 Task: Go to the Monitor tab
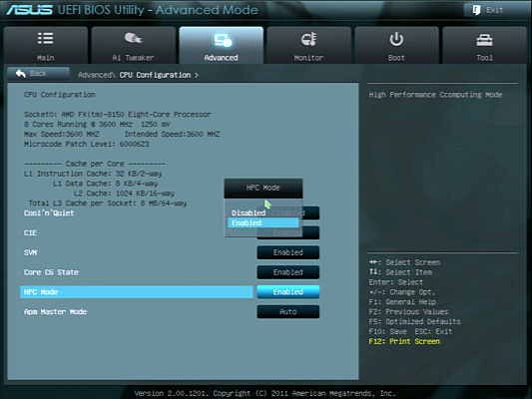pyautogui.click(x=308, y=45)
